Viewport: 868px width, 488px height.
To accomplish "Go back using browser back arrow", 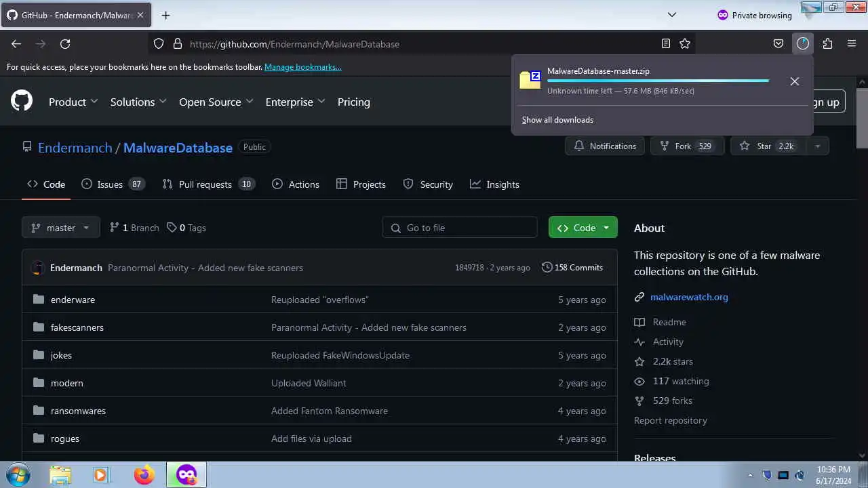I will point(16,43).
